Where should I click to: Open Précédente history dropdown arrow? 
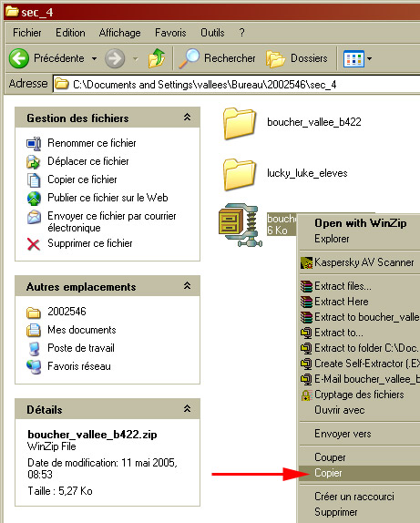(x=95, y=58)
